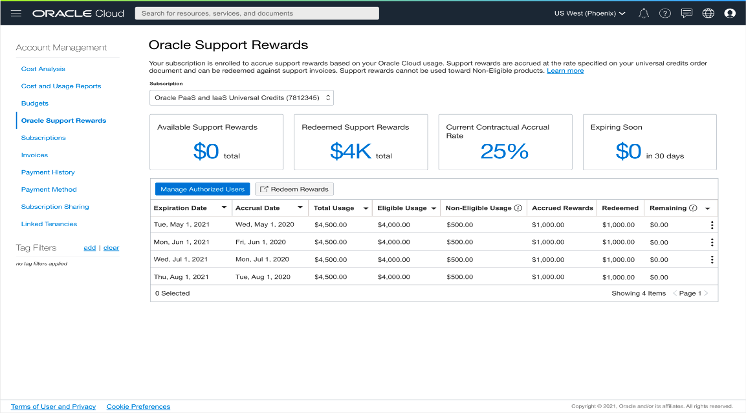This screenshot has width=746, height=414.
Task: Click clear tag filters link
Action: [111, 247]
